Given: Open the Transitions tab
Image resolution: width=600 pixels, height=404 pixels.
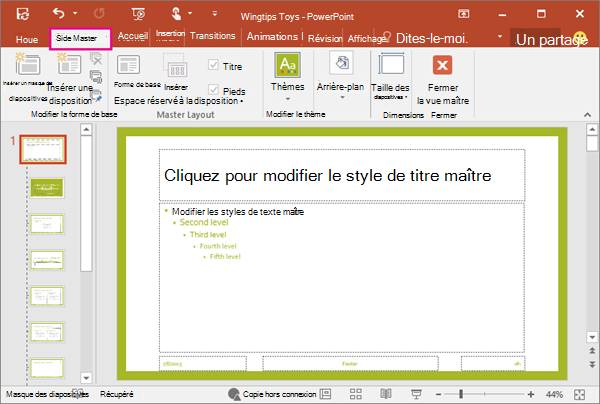Looking at the screenshot, I should [x=212, y=36].
